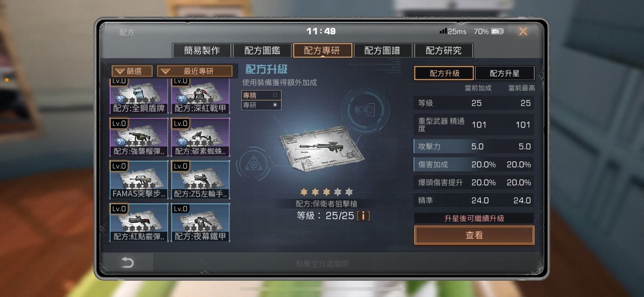Select the 配方升級 panel tab
644x297 pixels.
click(x=444, y=73)
